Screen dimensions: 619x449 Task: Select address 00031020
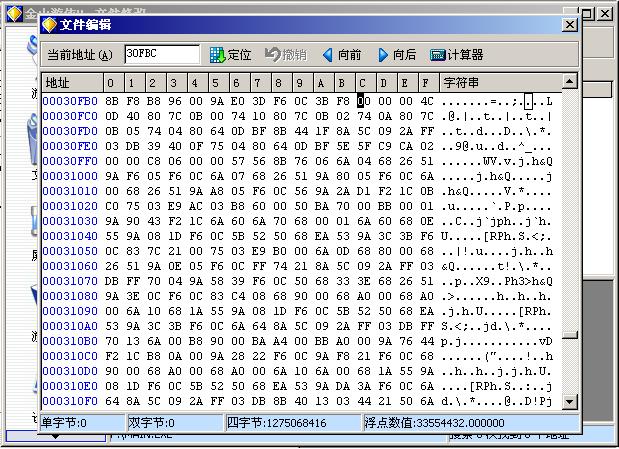click(70, 206)
